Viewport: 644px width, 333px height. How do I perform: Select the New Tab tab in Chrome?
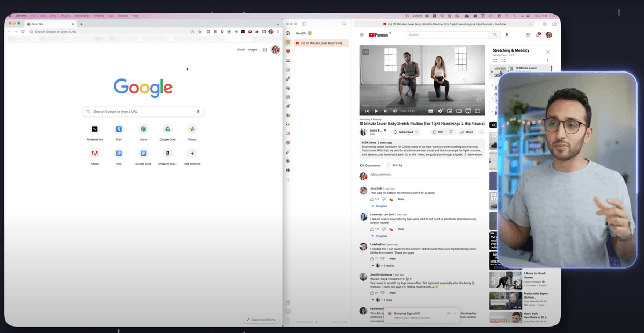51,24
